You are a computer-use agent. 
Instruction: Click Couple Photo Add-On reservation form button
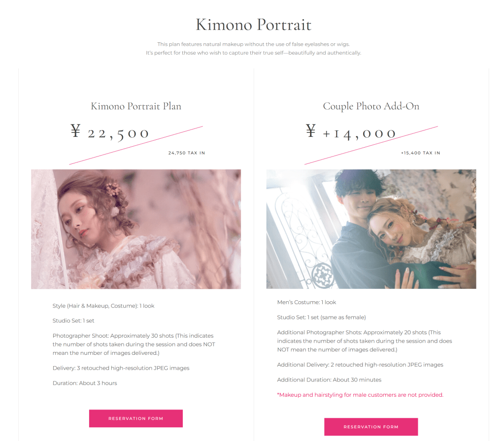pos(371,427)
